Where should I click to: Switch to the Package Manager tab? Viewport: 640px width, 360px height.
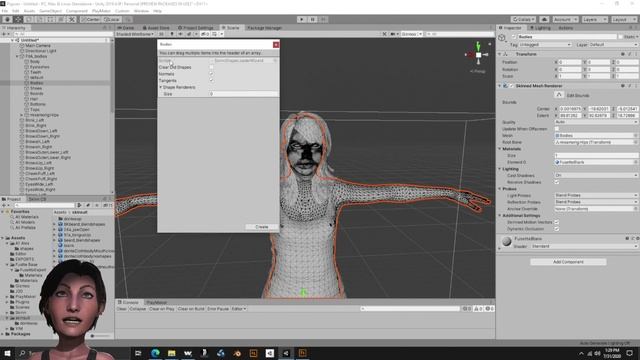[x=264, y=28]
